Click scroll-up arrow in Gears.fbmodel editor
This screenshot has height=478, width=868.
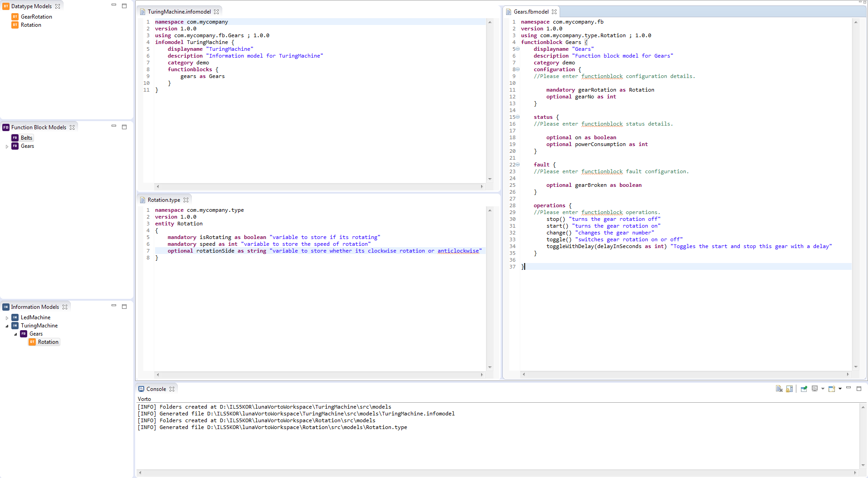[856, 22]
